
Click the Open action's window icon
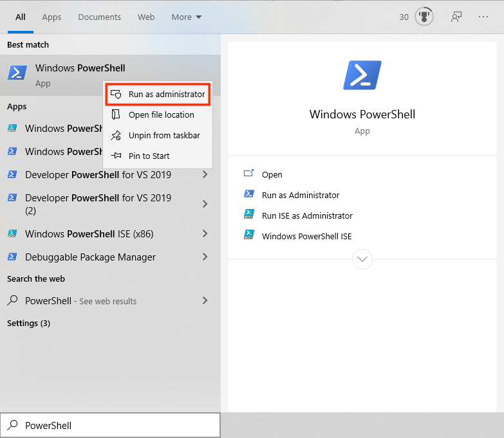click(249, 174)
